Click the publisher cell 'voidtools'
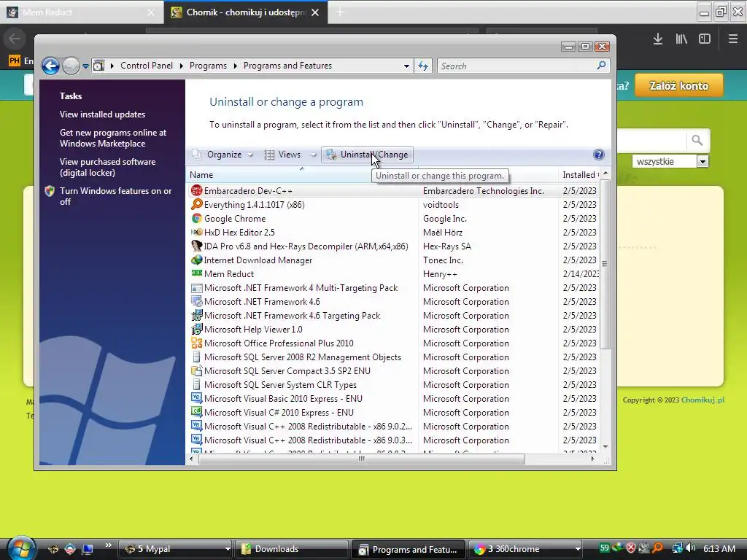 (441, 205)
